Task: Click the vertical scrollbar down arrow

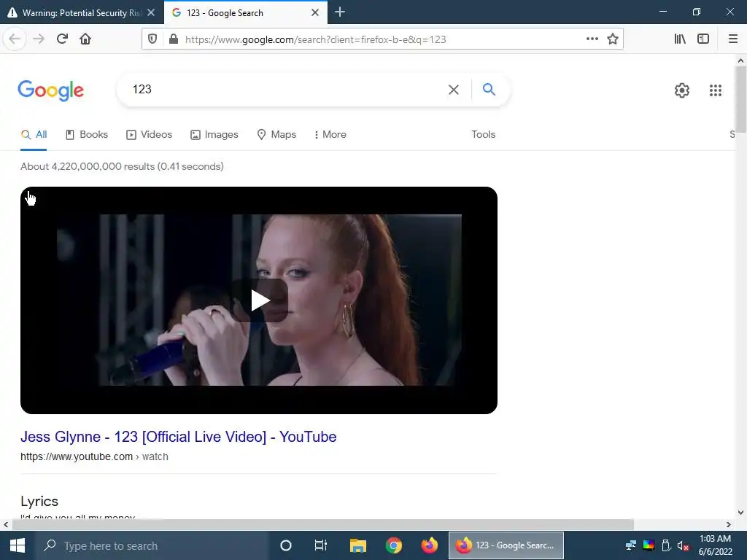Action: coord(740,513)
